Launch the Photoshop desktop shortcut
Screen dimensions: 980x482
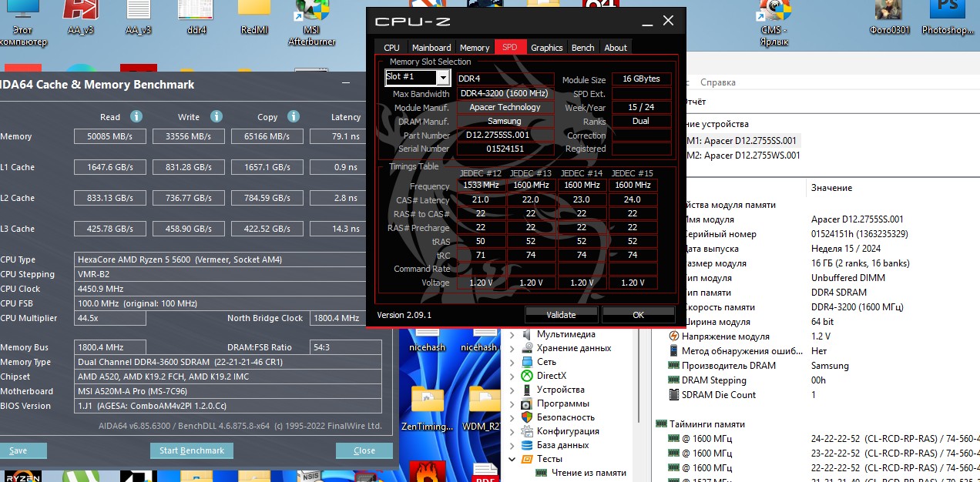point(947,18)
